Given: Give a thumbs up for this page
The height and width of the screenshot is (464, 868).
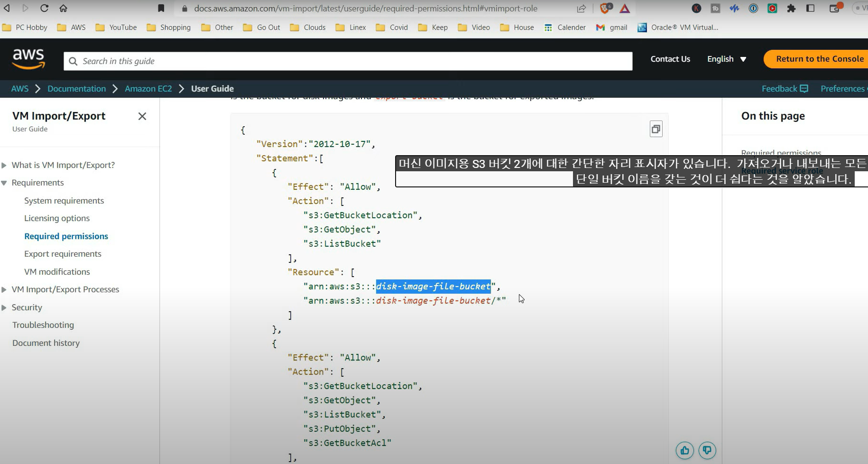Looking at the screenshot, I should (685, 450).
